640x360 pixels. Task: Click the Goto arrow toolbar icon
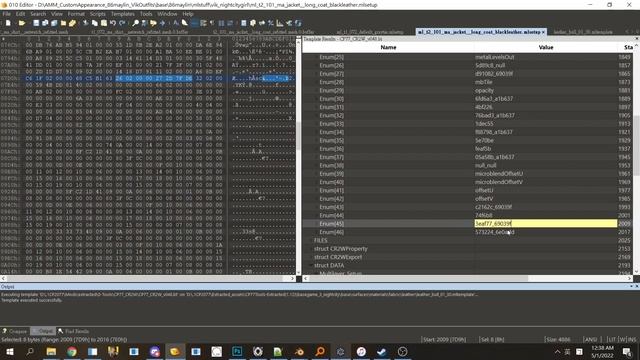click(x=162, y=23)
